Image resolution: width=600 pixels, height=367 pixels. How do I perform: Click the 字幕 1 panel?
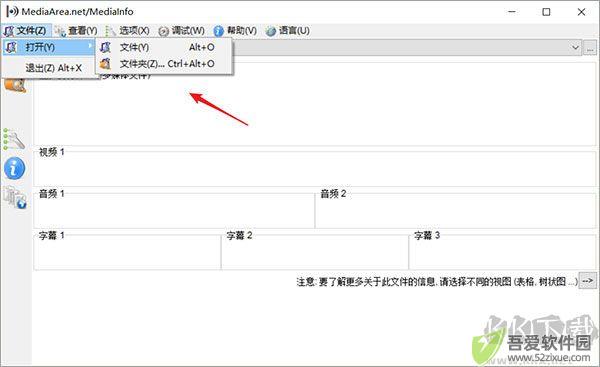coord(127,251)
